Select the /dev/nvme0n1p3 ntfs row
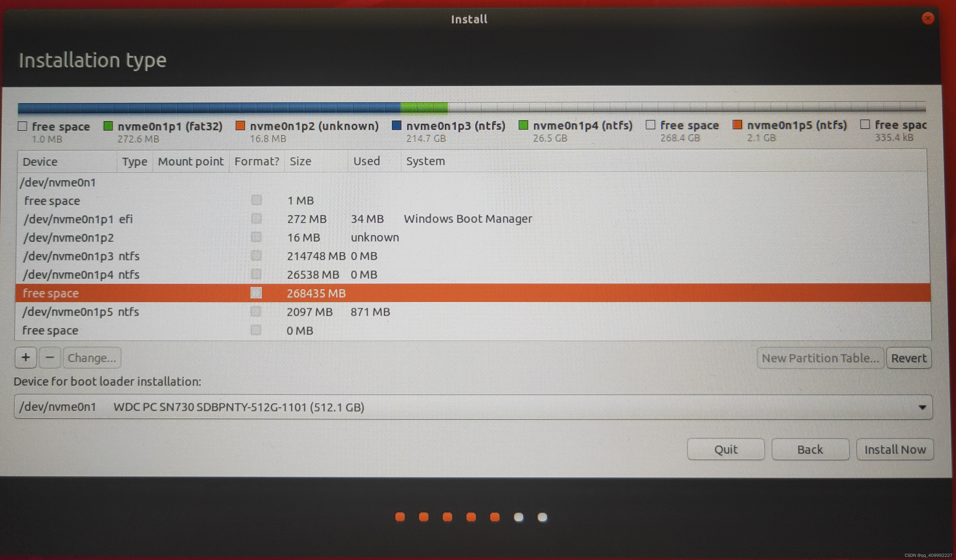 click(472, 256)
